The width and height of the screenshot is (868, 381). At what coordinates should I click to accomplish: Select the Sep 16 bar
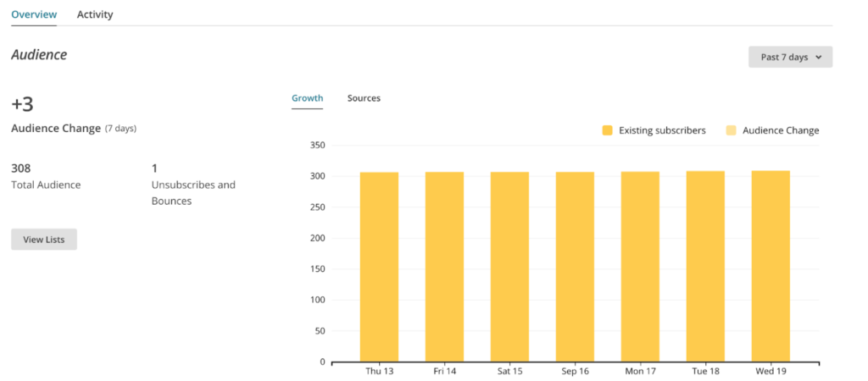coord(576,267)
